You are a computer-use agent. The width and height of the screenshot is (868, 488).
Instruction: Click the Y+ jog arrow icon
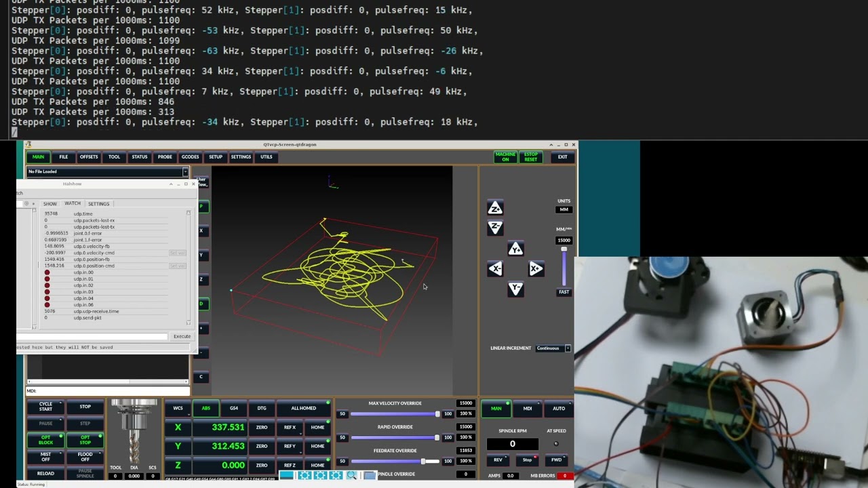point(515,249)
